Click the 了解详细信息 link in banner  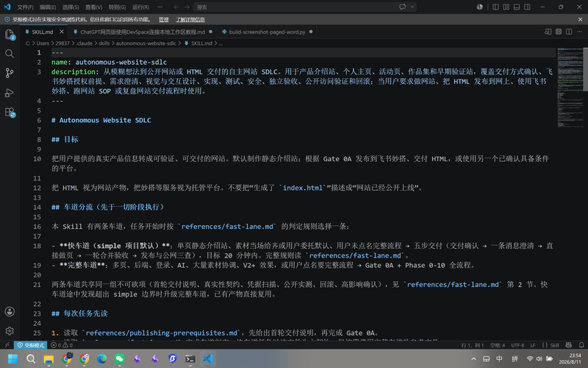click(x=190, y=20)
